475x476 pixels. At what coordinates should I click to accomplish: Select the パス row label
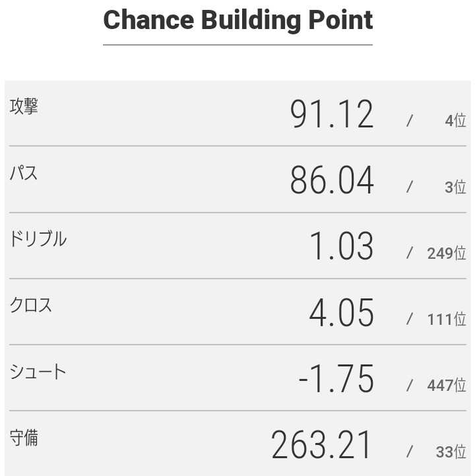tap(24, 173)
